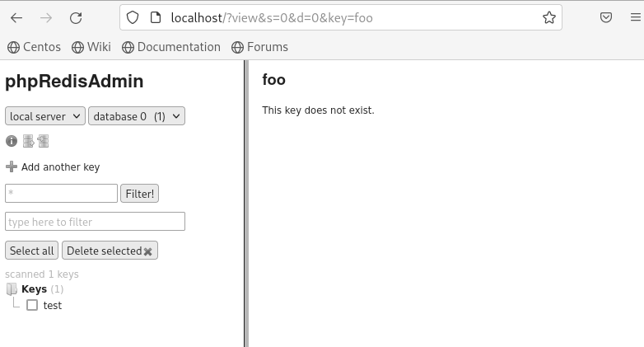
Task: Click the browser forward arrow
Action: 46,17
